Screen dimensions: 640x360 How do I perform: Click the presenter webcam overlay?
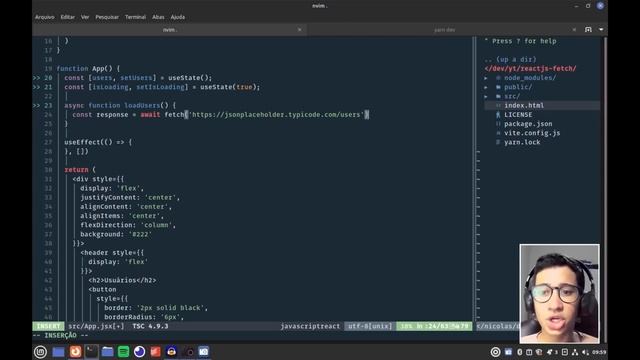(560, 293)
